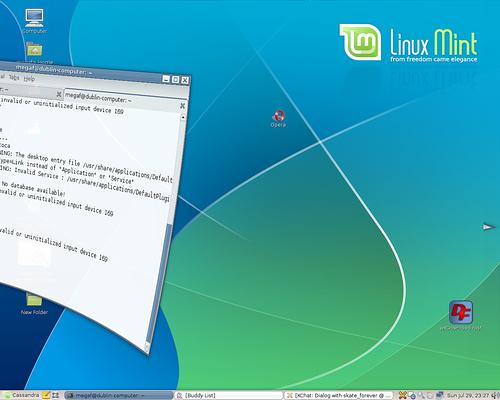
Task: Click the show desktop icon in panel
Action: point(56,395)
